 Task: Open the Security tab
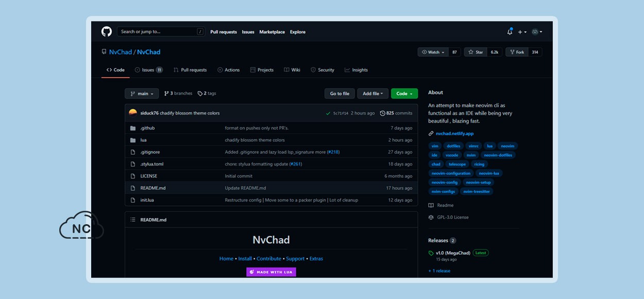pos(323,70)
